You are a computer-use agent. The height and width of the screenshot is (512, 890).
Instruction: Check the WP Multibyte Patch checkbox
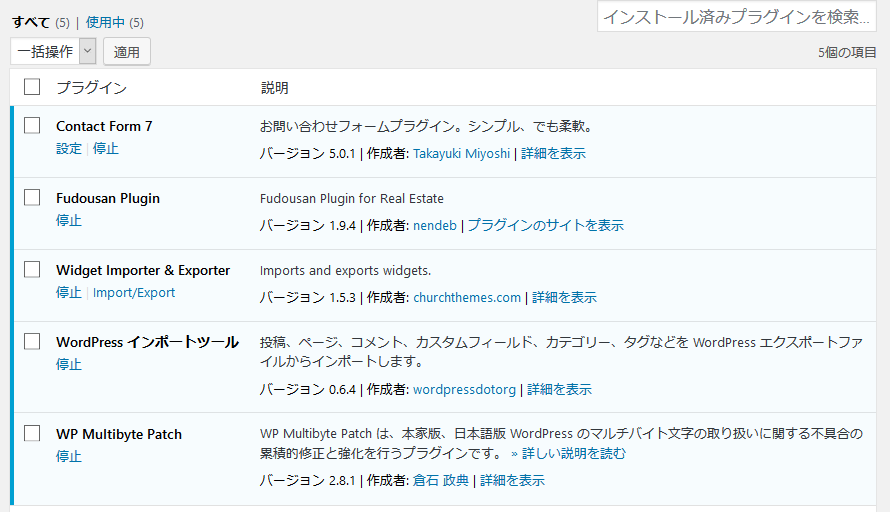[32, 434]
